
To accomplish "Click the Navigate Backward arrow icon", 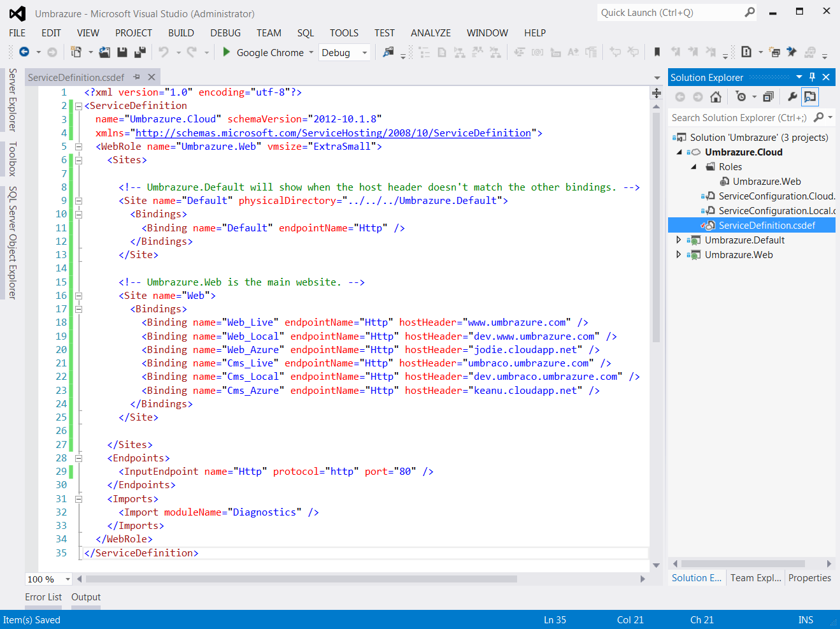I will click(24, 52).
